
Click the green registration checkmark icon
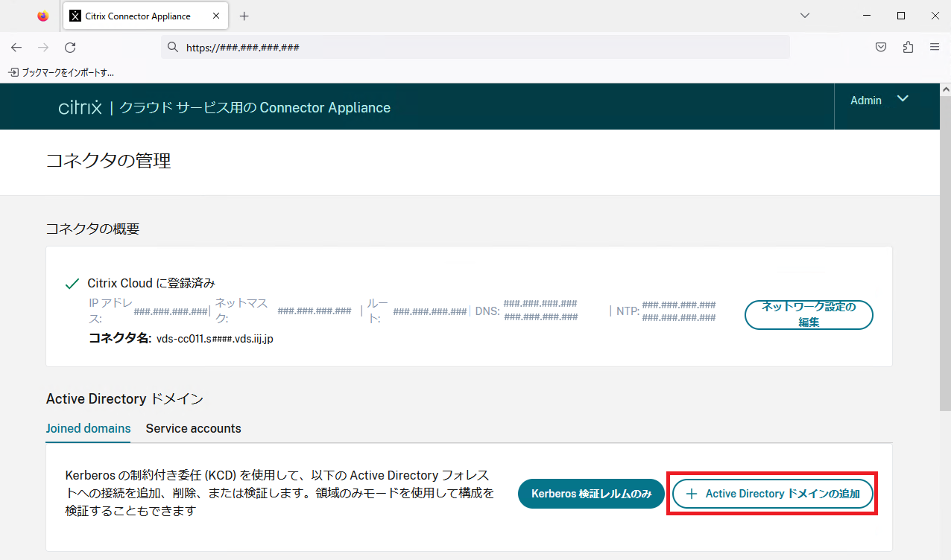tap(72, 283)
